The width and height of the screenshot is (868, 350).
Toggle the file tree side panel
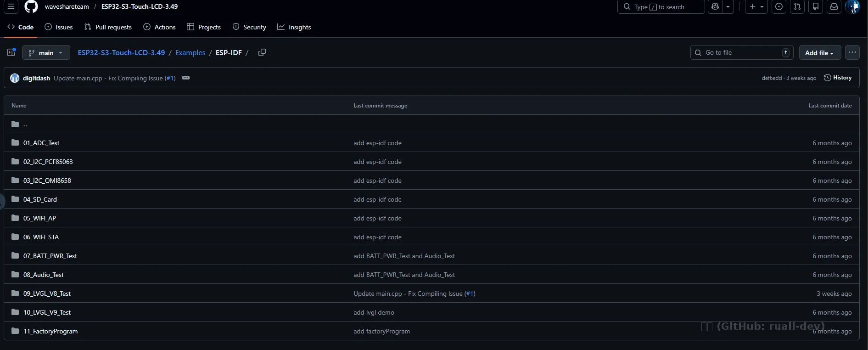coord(11,52)
